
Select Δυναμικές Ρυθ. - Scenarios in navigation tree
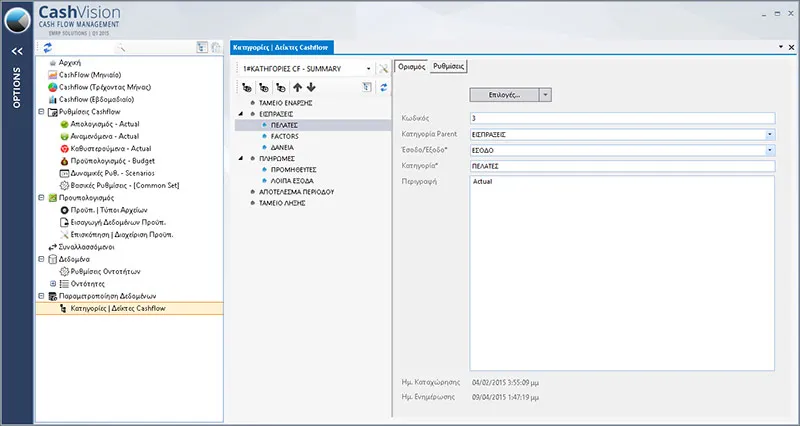112,173
